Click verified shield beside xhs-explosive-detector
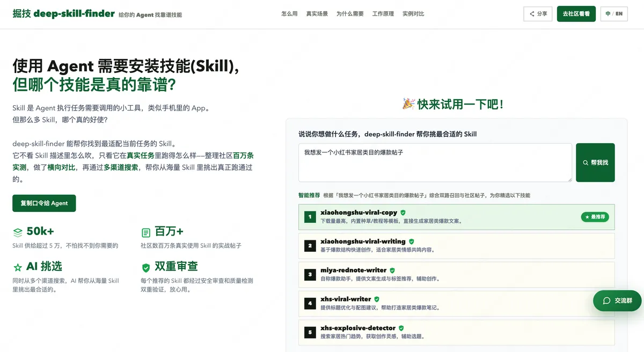The width and height of the screenshot is (644, 352). point(401,328)
